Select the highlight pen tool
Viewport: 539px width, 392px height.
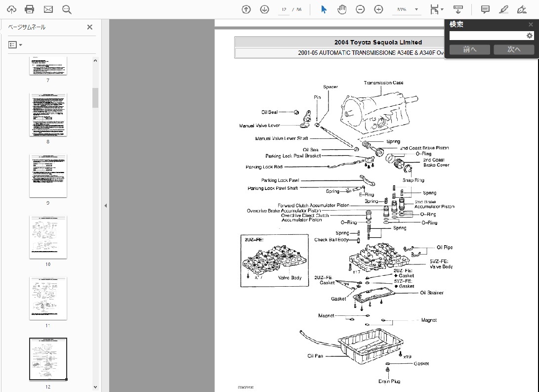click(x=503, y=9)
